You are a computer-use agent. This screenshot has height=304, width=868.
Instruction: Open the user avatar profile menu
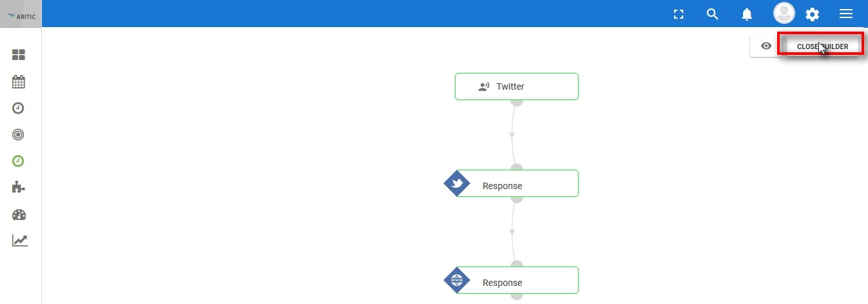pos(784,13)
